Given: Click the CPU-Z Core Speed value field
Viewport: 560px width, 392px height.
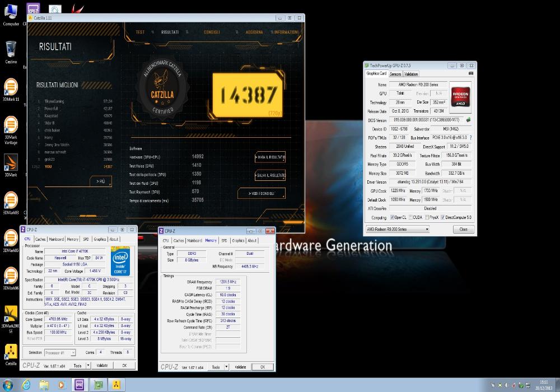Looking at the screenshot, I should point(58,319).
